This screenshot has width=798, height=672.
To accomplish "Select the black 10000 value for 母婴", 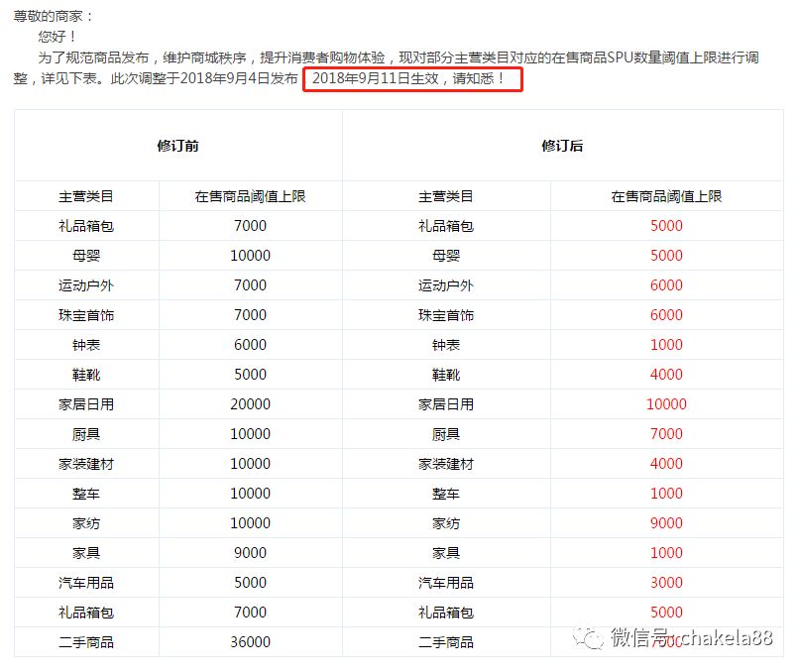I will tap(250, 256).
